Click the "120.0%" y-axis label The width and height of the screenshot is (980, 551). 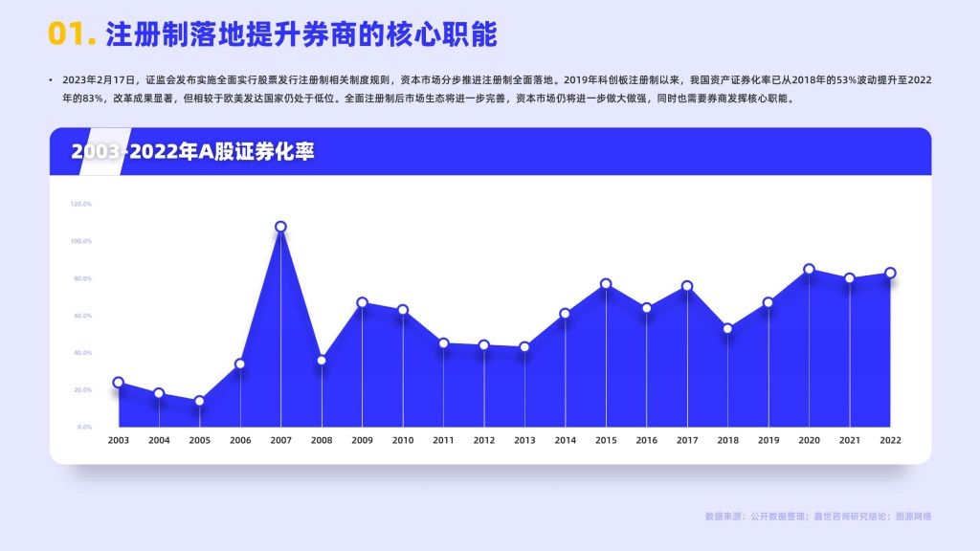[81, 204]
